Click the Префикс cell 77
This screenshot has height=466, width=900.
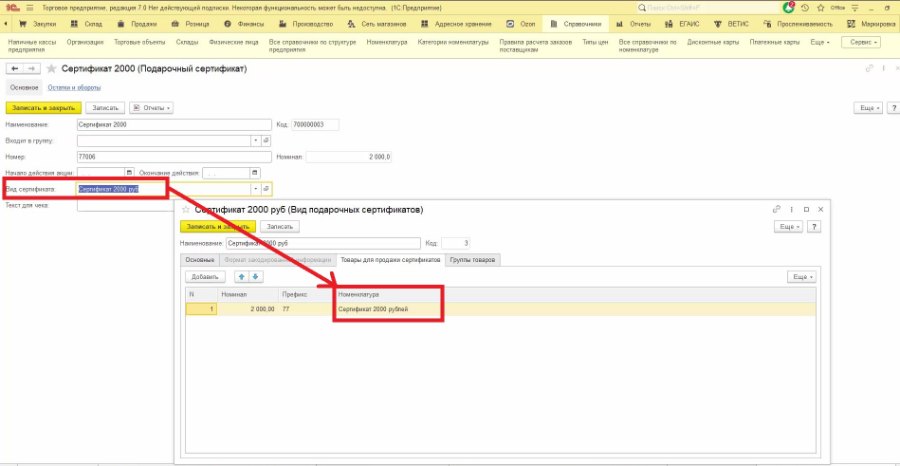(x=307, y=309)
